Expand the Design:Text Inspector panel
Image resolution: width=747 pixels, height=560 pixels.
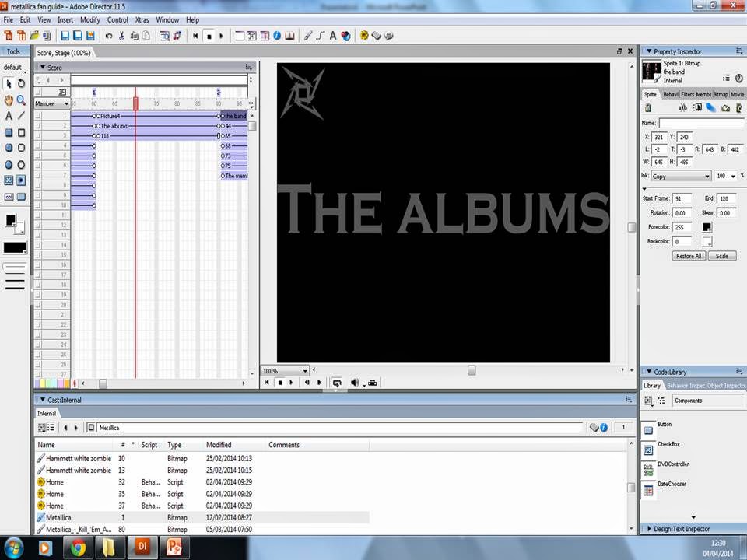[x=649, y=529]
